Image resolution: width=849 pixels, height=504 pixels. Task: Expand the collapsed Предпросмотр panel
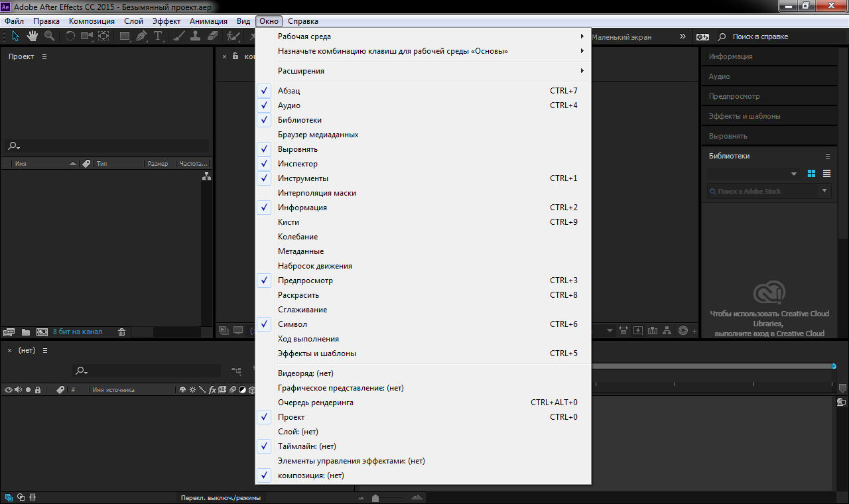769,96
